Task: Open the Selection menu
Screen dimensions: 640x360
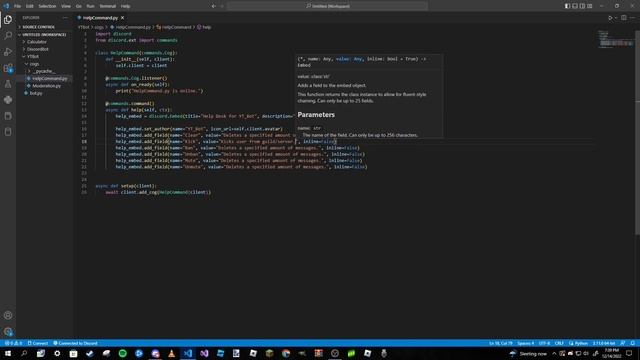Action: (47, 6)
